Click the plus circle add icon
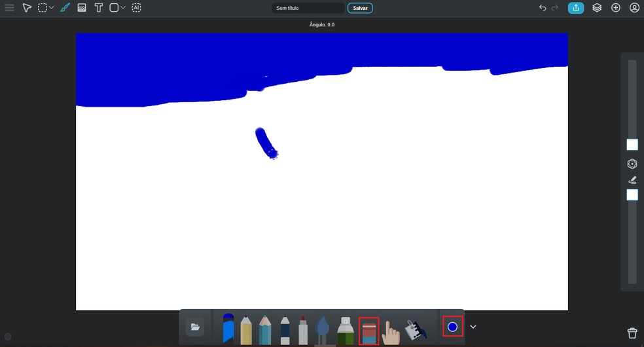 616,8
